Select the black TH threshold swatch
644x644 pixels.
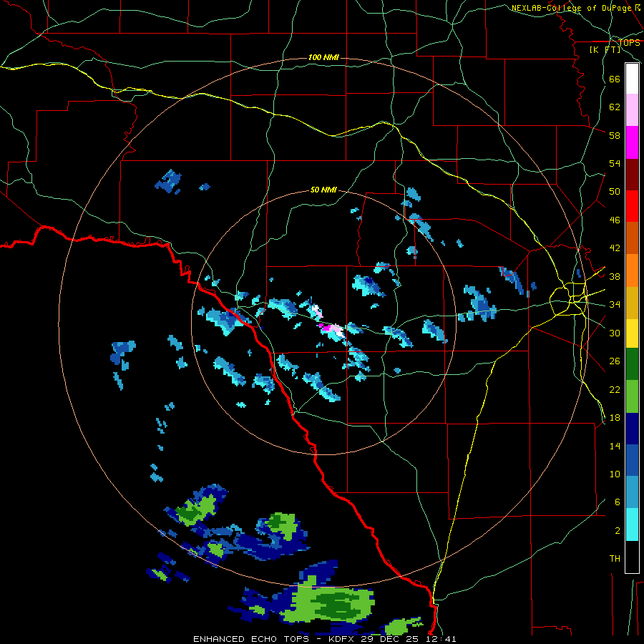(x=632, y=557)
